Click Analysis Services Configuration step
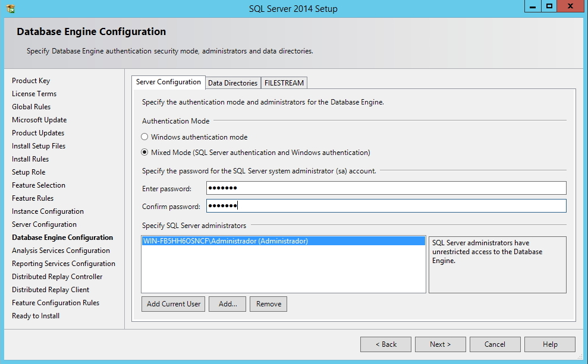 (x=61, y=251)
